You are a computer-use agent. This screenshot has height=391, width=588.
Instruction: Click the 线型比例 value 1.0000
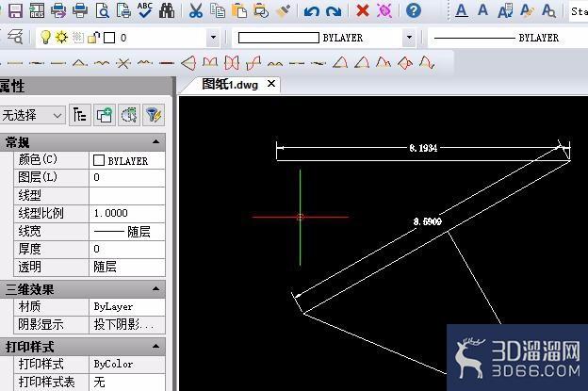(127, 213)
